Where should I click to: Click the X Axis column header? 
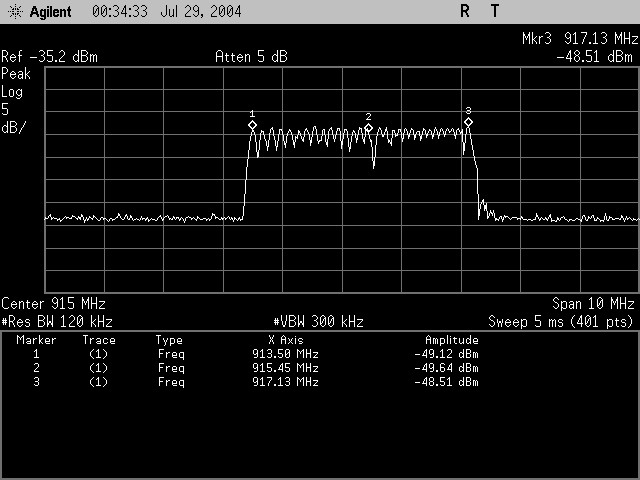284,340
